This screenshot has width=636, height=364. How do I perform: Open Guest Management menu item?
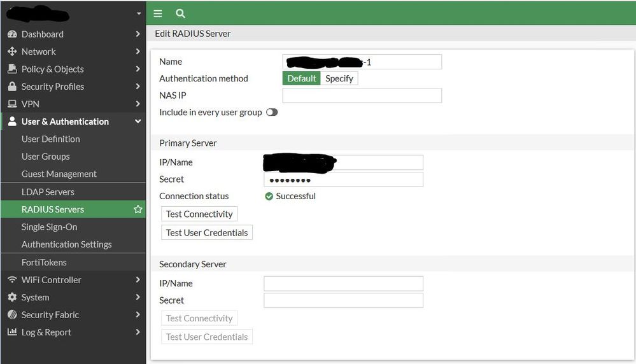73,174
